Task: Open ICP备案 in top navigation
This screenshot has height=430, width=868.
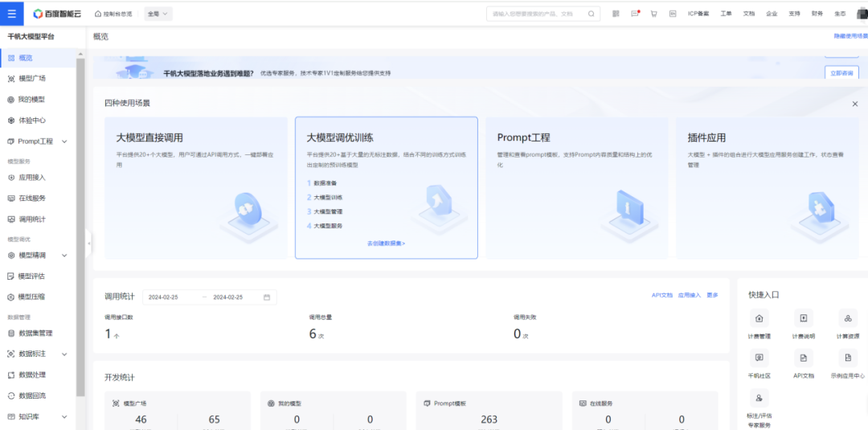Action: pyautogui.click(x=698, y=14)
